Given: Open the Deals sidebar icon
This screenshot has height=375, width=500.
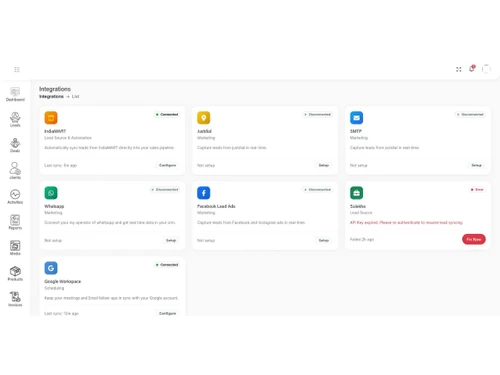Looking at the screenshot, I should 15,145.
